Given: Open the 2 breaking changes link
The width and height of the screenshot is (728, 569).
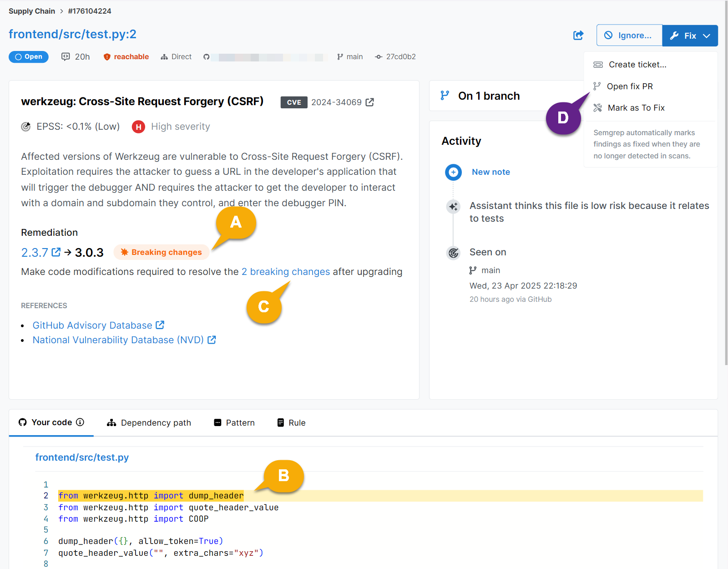Looking at the screenshot, I should tap(285, 272).
